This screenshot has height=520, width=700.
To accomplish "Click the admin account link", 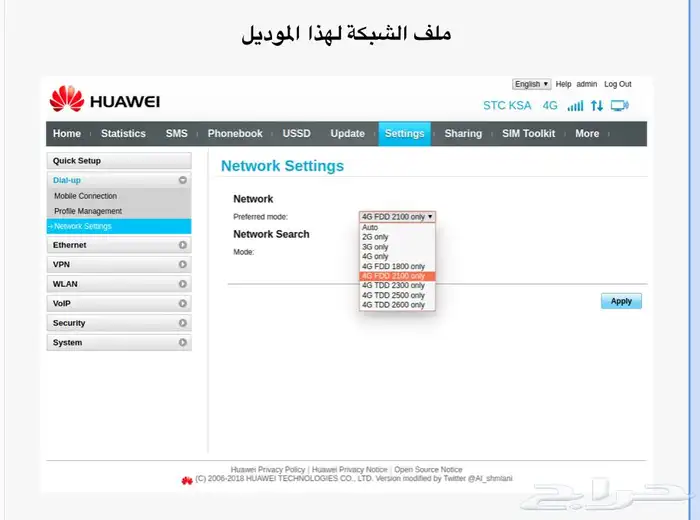I will 587,84.
